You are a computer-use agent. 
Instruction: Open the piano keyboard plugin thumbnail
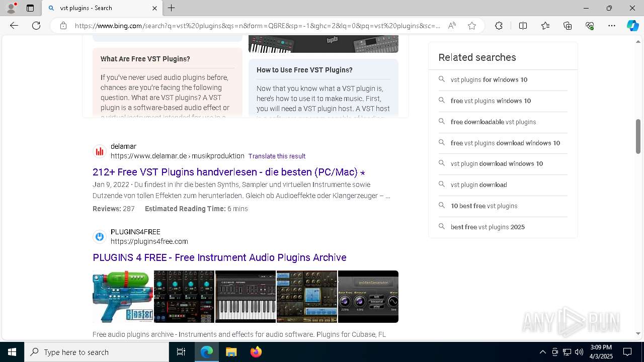[x=246, y=297]
